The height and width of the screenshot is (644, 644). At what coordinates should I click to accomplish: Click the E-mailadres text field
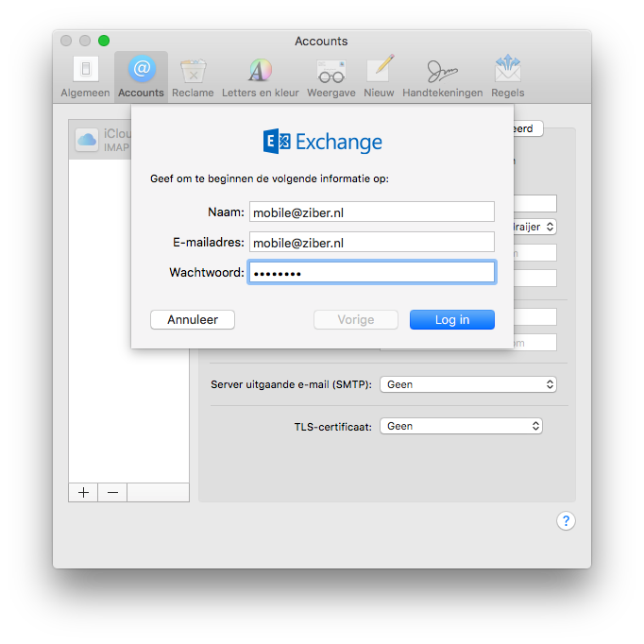point(372,243)
